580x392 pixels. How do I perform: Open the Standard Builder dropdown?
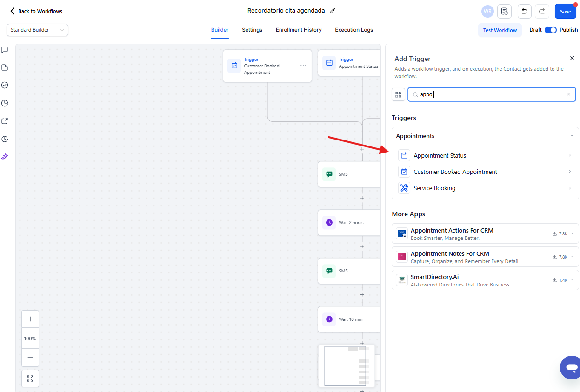coord(37,30)
